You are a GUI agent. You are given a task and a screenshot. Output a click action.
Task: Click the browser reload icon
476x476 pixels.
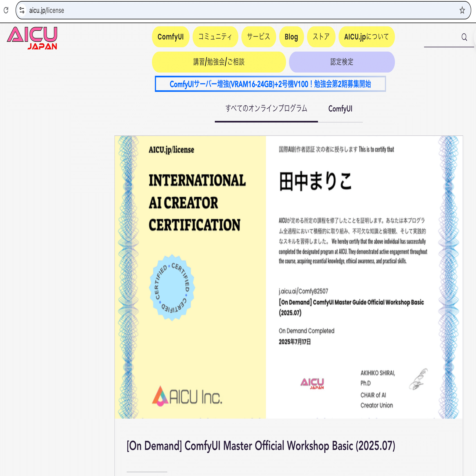(x=6, y=10)
